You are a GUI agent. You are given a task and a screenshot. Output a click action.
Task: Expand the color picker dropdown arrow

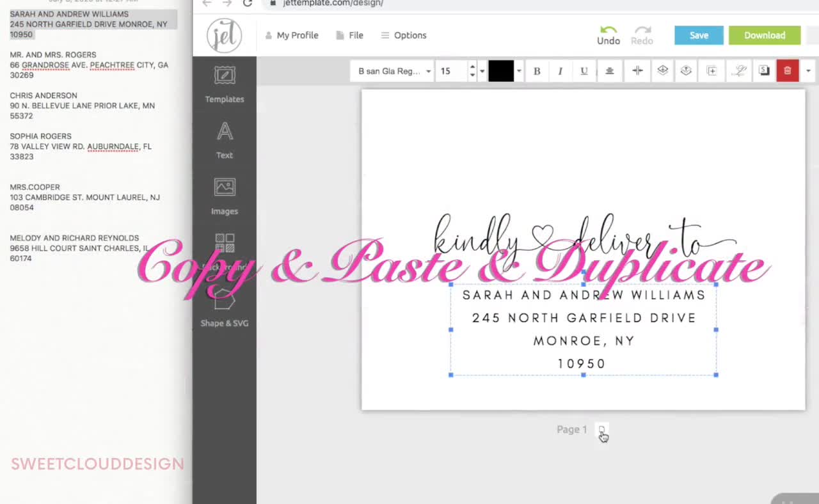point(519,71)
